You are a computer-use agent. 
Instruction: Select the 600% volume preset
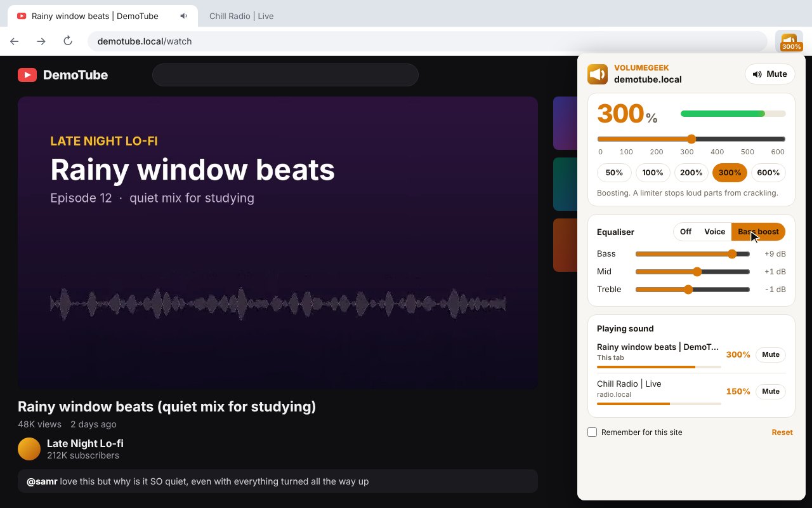click(768, 173)
